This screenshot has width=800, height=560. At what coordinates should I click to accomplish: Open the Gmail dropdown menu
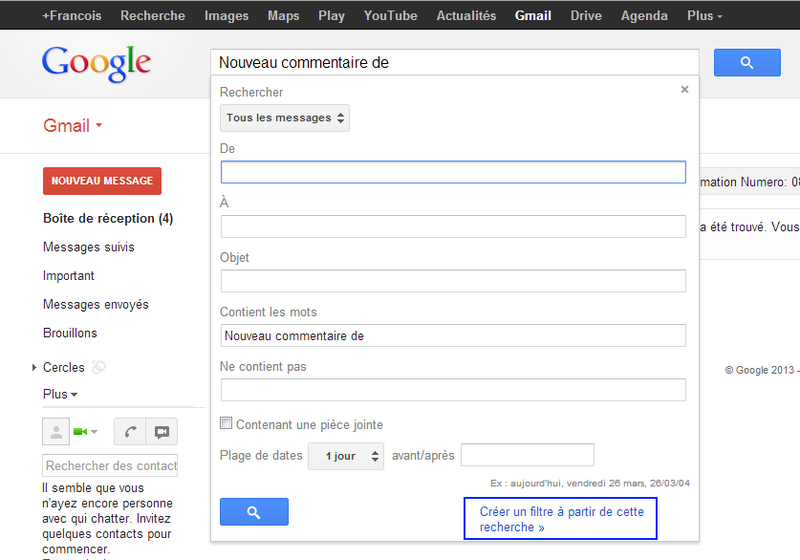(72, 125)
